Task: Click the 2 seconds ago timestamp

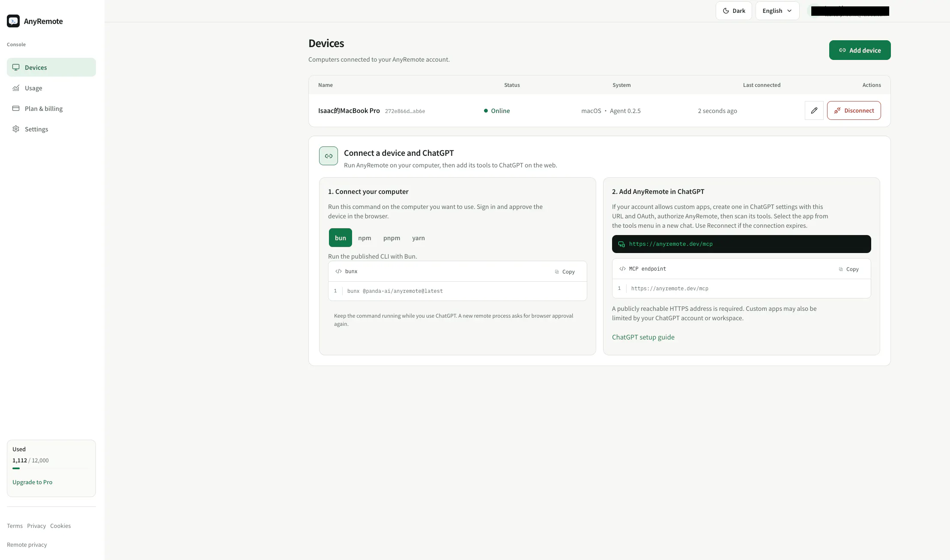Action: point(717,110)
